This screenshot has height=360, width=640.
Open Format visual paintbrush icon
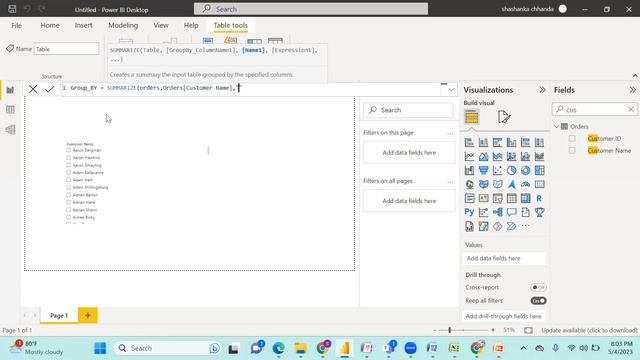pos(504,117)
